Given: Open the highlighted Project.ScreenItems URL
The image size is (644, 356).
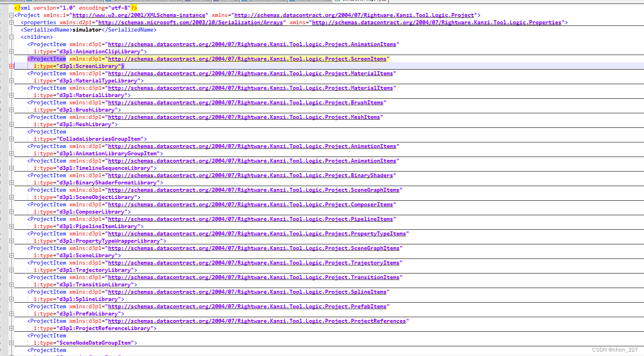Looking at the screenshot, I should click(x=247, y=59).
